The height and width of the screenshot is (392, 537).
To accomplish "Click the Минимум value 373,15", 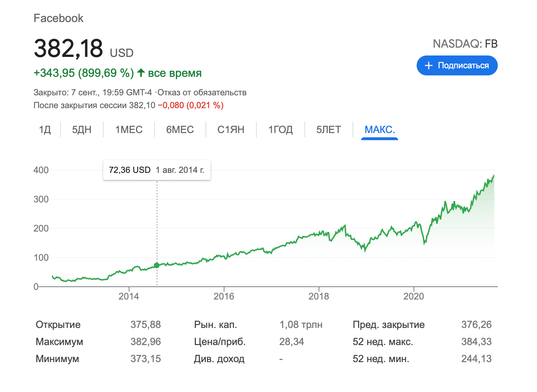I will 146,359.
